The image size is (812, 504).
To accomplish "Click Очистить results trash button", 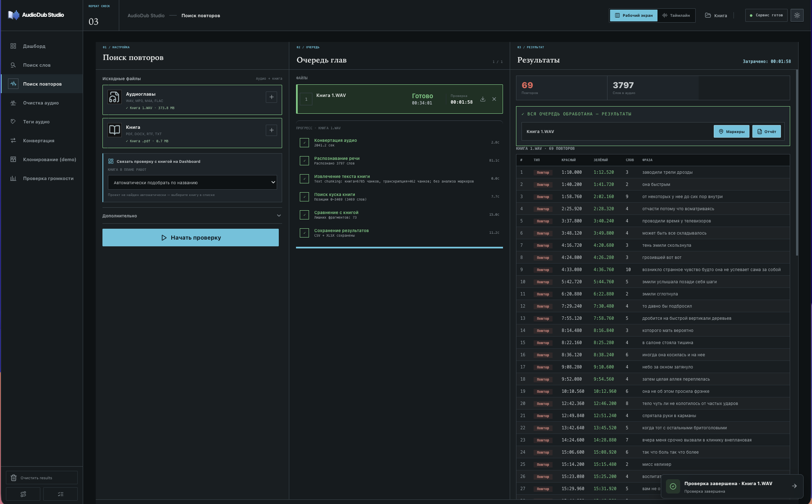I will coord(42,478).
